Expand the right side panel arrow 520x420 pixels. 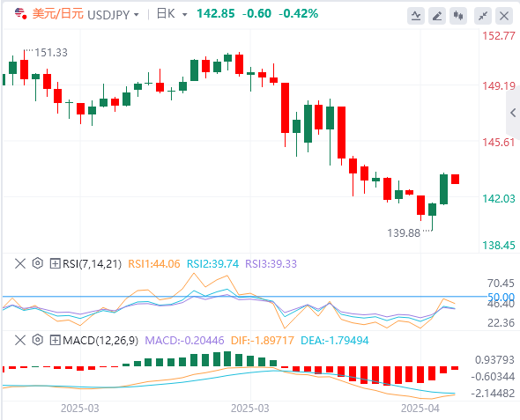point(513,113)
